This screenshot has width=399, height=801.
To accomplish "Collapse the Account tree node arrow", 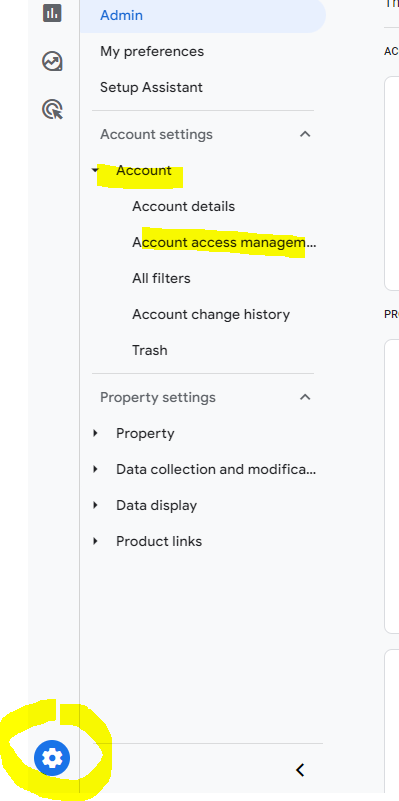I will pyautogui.click(x=95, y=170).
